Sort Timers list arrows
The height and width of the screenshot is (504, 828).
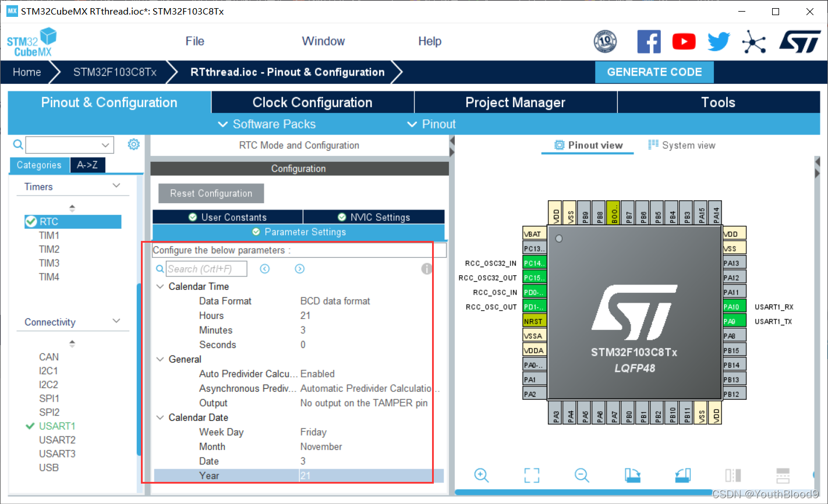click(72, 208)
